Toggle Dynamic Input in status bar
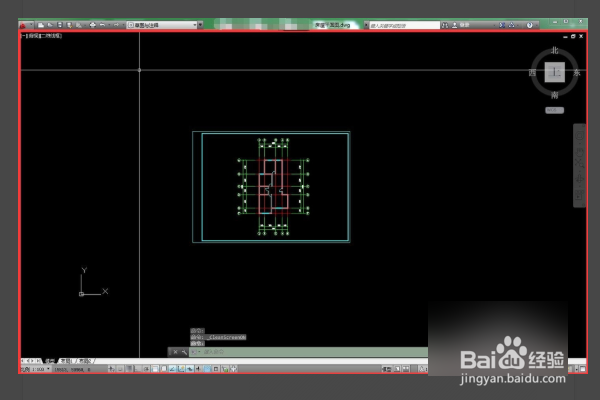Viewport: 600px width, 400px height. point(189,369)
